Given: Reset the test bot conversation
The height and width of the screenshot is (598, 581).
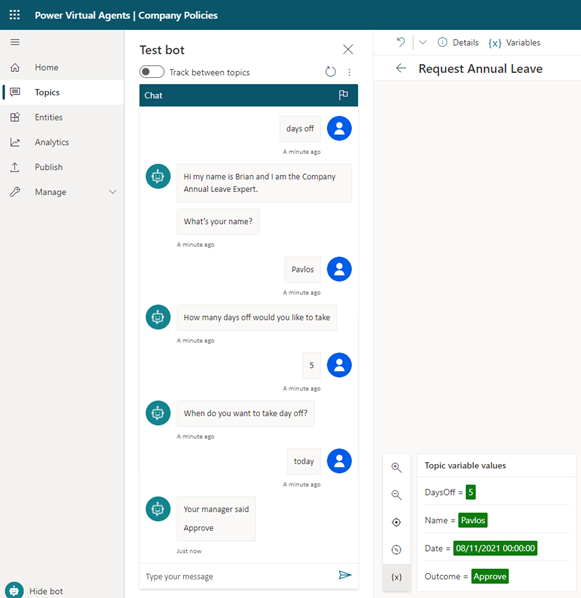Looking at the screenshot, I should (x=330, y=72).
